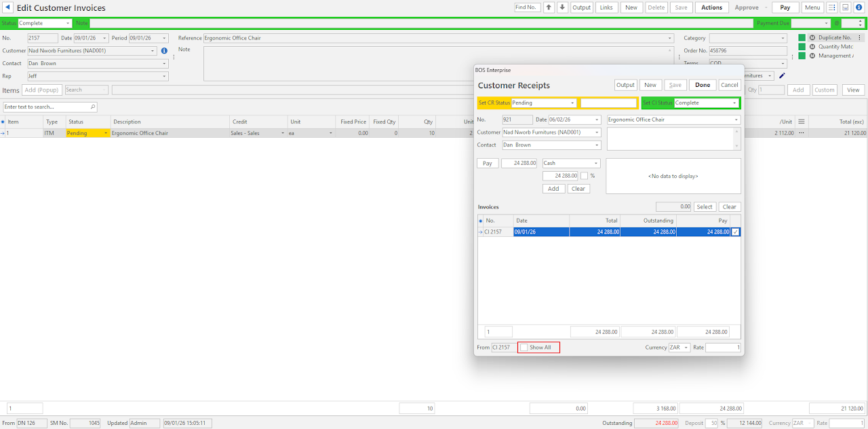Click the back arrow beside Edit Customer Invoices

click(x=8, y=7)
